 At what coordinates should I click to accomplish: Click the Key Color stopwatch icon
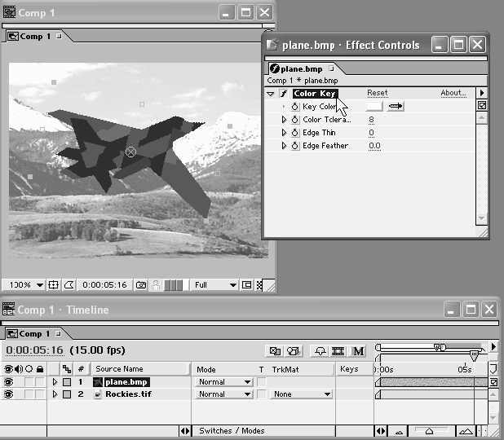pyautogui.click(x=295, y=107)
